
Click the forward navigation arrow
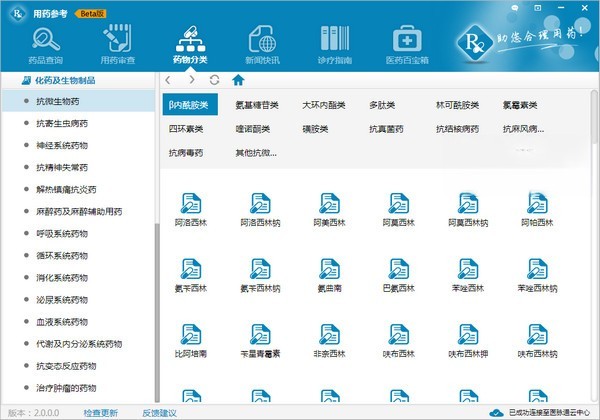coord(192,80)
